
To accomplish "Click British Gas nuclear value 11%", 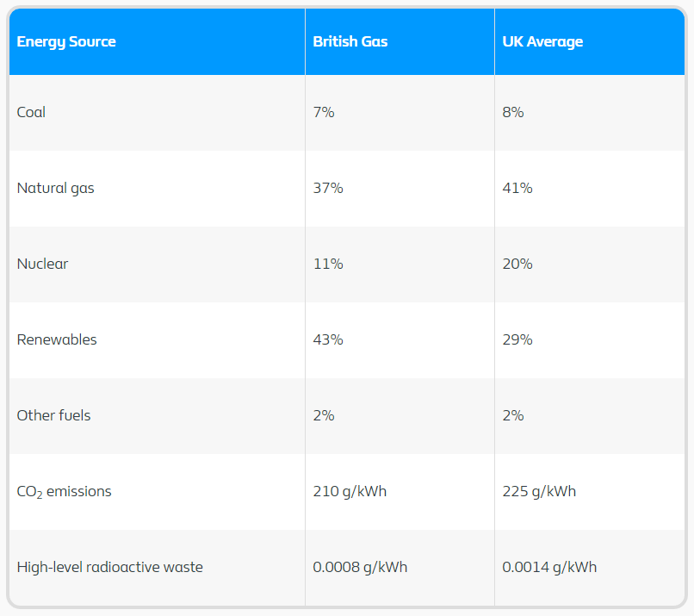I will pos(328,264).
